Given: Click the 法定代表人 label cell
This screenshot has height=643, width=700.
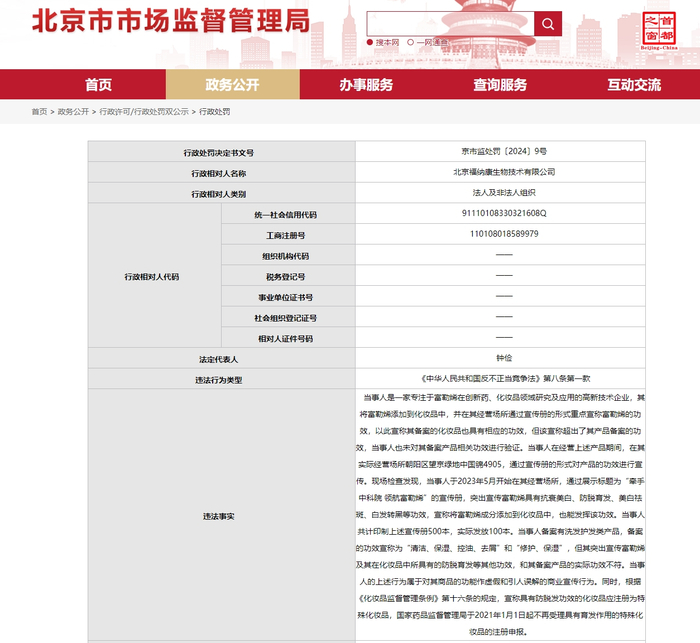Looking at the screenshot, I should click(222, 358).
